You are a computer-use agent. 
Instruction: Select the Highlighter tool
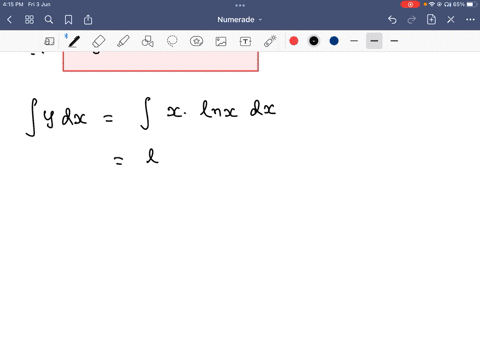tap(123, 41)
